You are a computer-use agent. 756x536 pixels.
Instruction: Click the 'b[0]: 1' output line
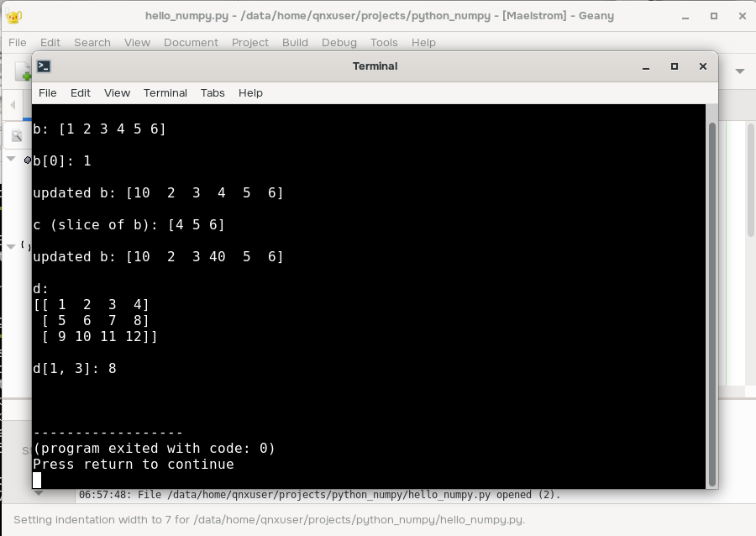[62, 160]
